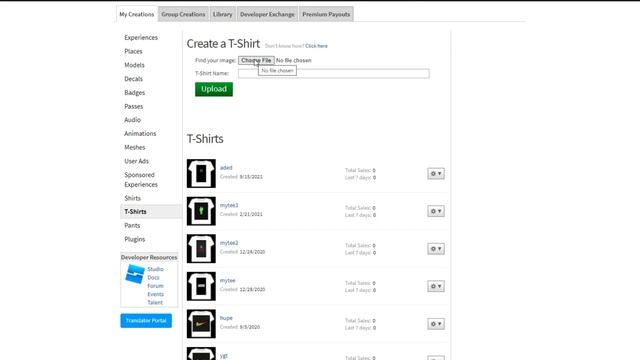Click the Translator Portal button

click(x=146, y=320)
